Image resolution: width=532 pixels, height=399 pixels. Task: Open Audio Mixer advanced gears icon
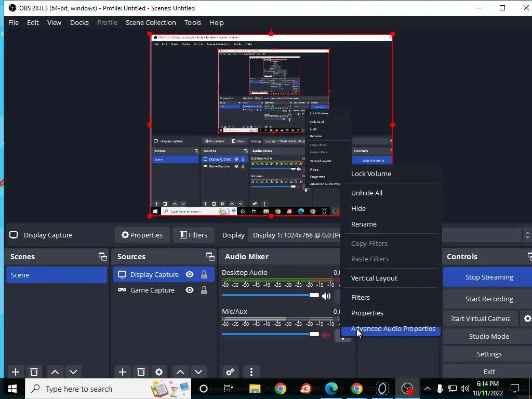click(x=230, y=372)
